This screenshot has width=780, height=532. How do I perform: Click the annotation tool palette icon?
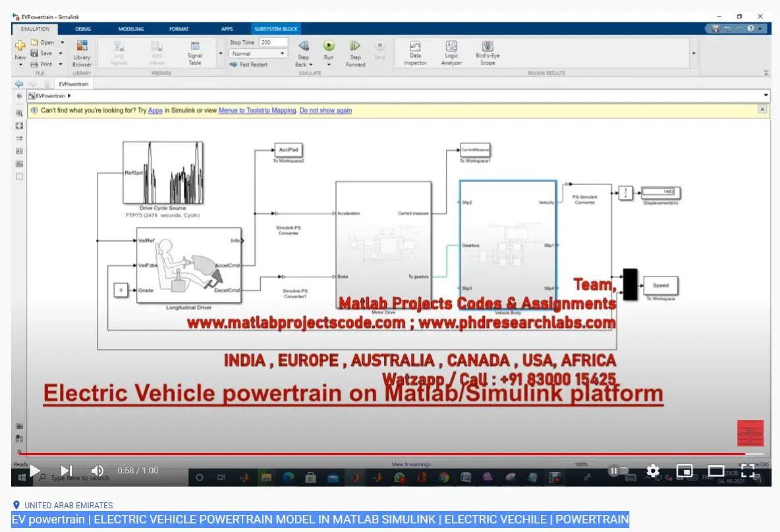[19, 151]
